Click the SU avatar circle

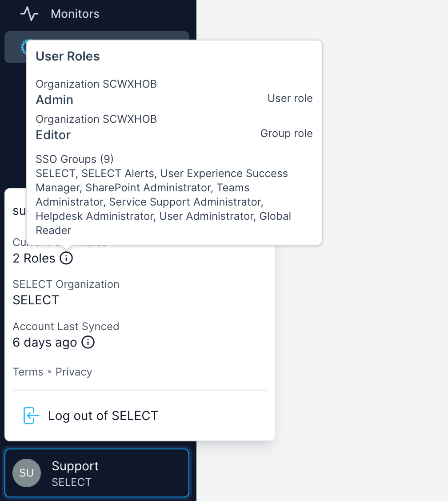tap(27, 473)
